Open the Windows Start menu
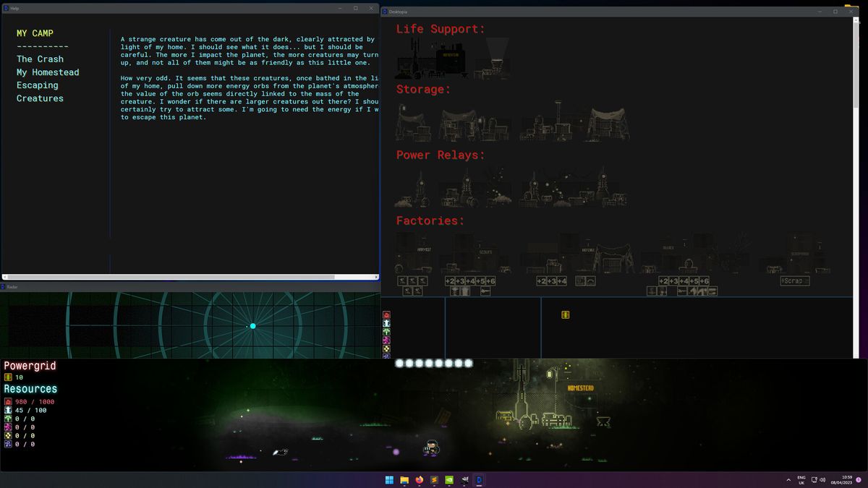 [390, 479]
